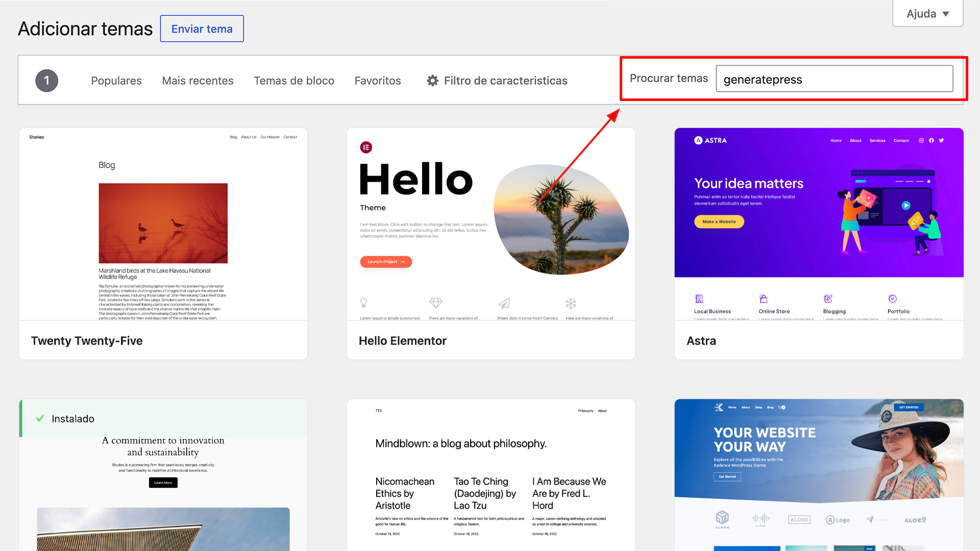980x551 pixels.
Task: Open the Hello Elementor theme screenshot
Action: coord(491,224)
